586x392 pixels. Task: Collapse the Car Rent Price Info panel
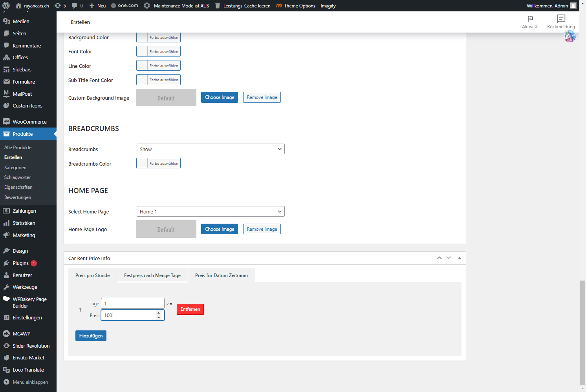coord(460,258)
